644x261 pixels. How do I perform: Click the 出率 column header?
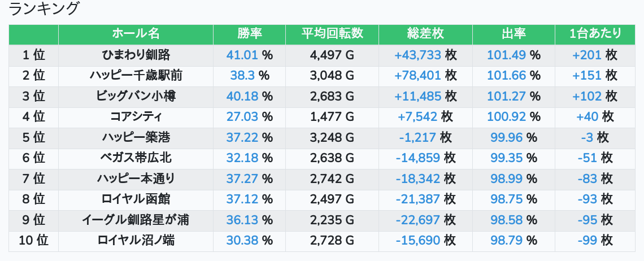click(514, 34)
